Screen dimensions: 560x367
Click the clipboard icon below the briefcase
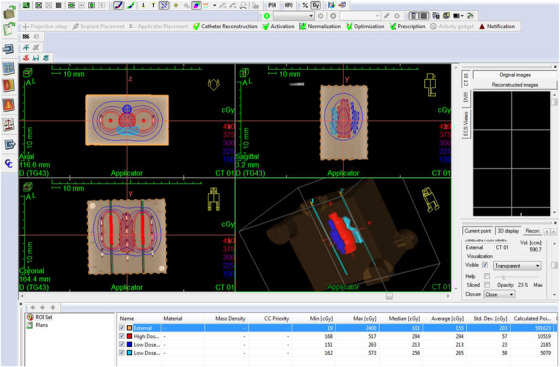[9, 29]
